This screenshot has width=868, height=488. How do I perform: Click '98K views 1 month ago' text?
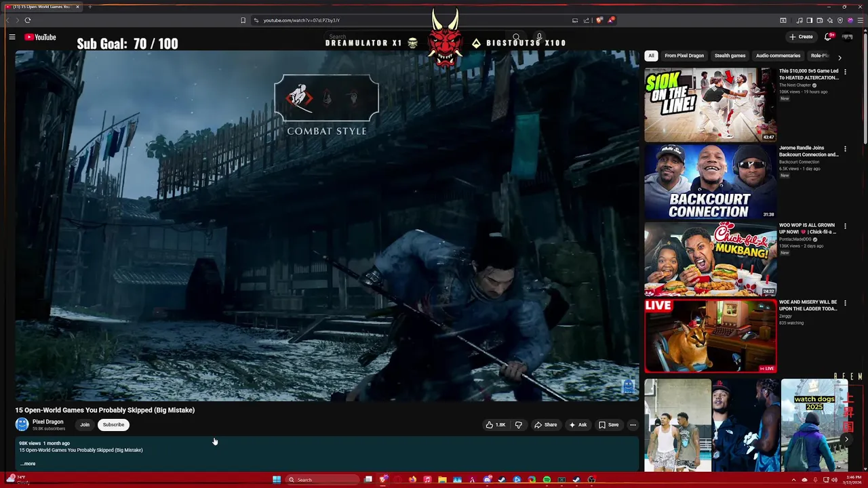pyautogui.click(x=44, y=443)
